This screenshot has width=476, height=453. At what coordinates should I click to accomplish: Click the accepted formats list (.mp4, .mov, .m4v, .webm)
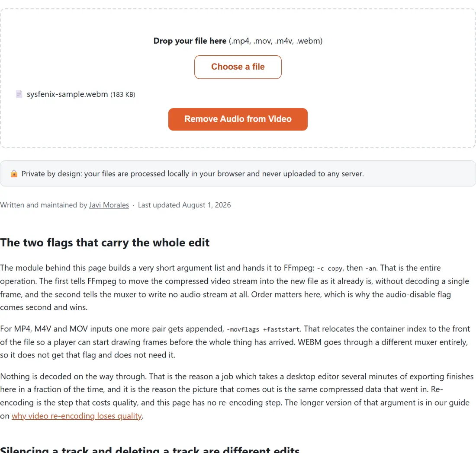coord(276,41)
